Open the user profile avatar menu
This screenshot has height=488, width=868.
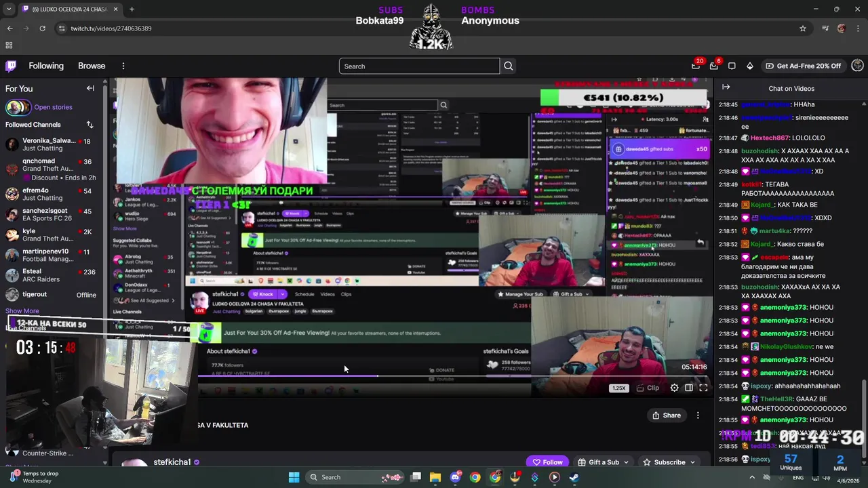[857, 66]
